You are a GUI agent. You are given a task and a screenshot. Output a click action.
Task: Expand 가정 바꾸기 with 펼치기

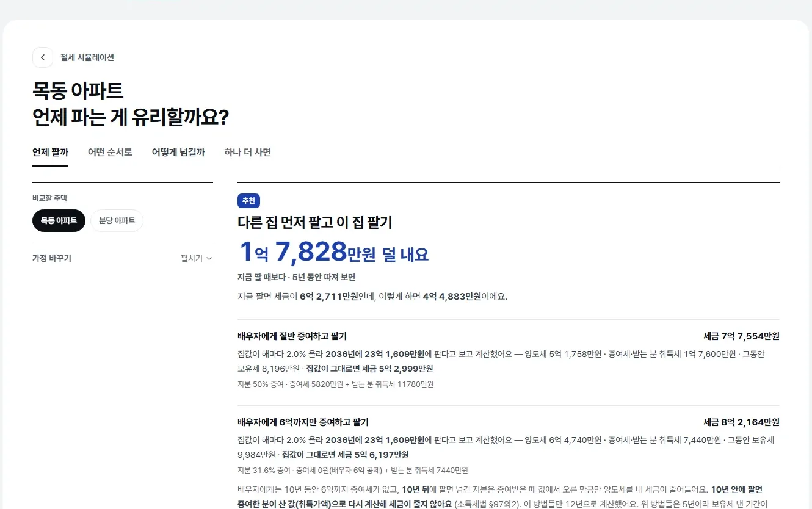pyautogui.click(x=197, y=258)
